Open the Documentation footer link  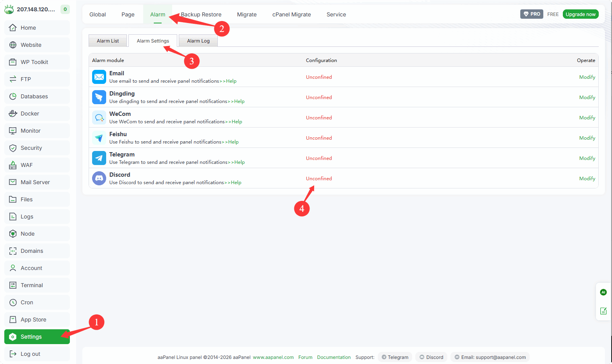pyautogui.click(x=334, y=357)
